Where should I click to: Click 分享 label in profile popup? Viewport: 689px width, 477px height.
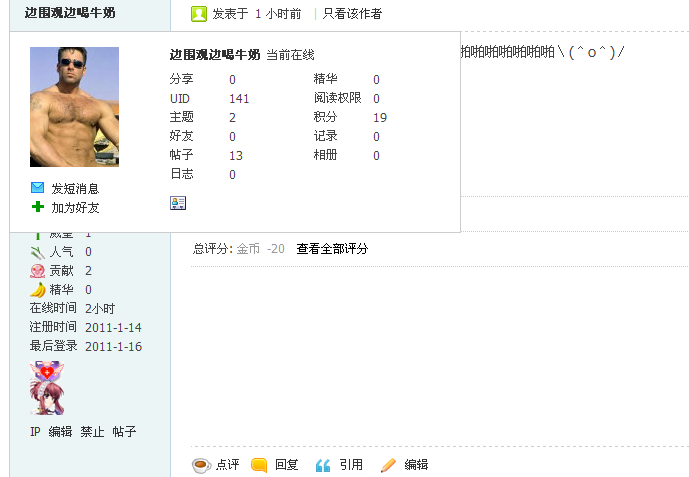[x=181, y=79]
